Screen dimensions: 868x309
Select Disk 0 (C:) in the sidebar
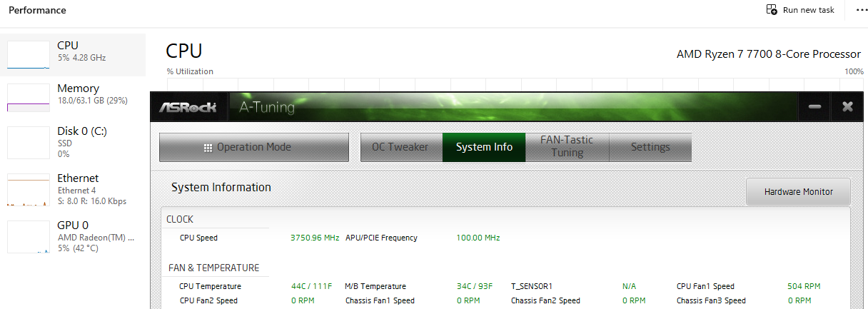click(x=73, y=142)
